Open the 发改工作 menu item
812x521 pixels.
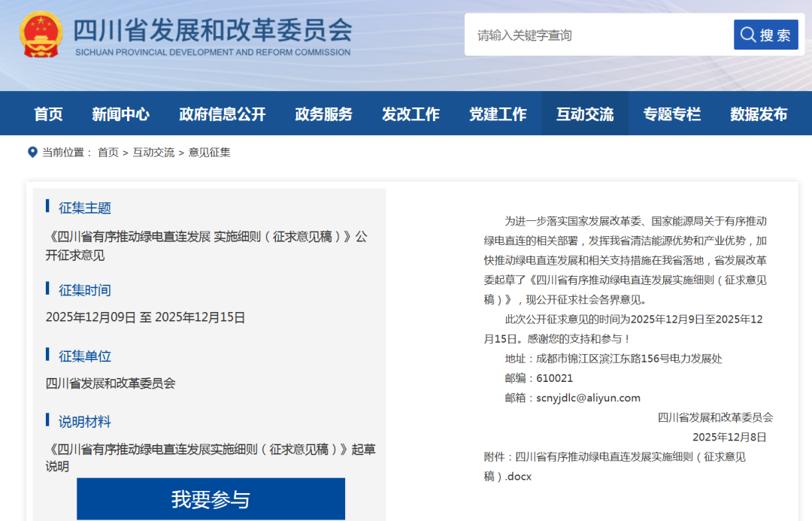click(x=411, y=114)
